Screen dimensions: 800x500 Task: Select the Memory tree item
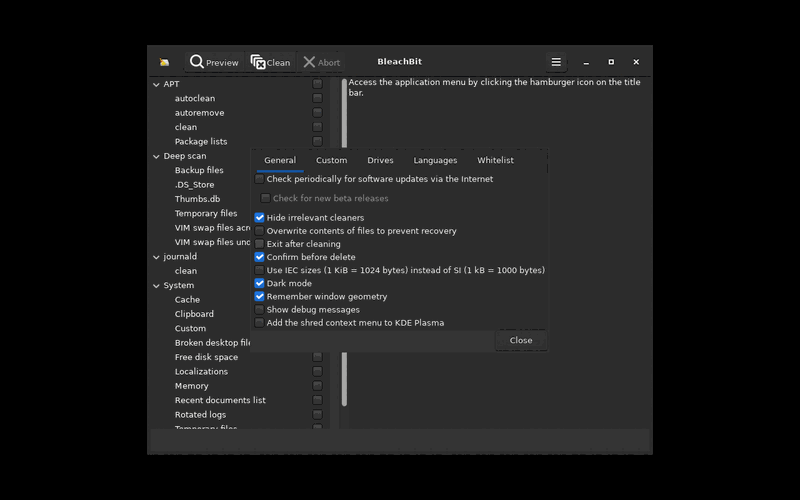[x=192, y=386]
